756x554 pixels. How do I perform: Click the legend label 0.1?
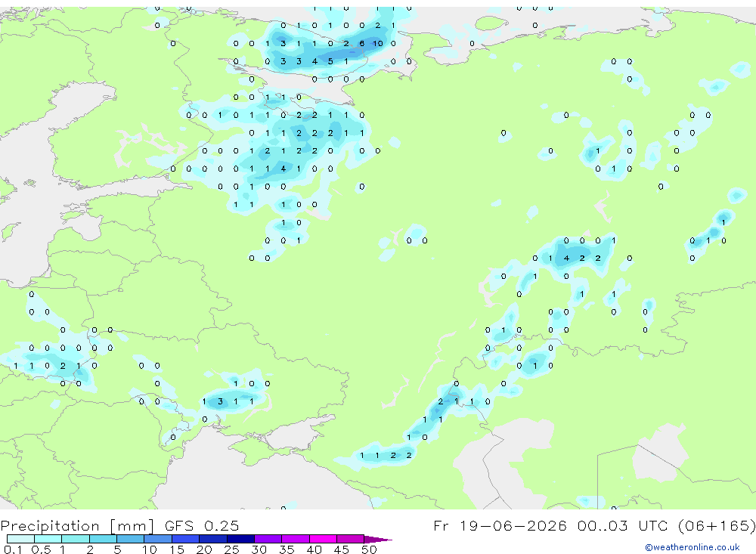(13, 549)
